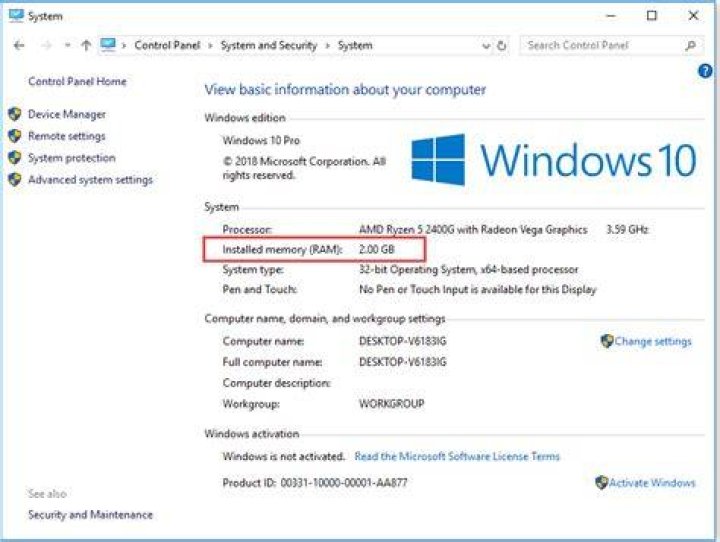The width and height of the screenshot is (720, 542).
Task: Maximize the System window
Action: pyautogui.click(x=651, y=16)
